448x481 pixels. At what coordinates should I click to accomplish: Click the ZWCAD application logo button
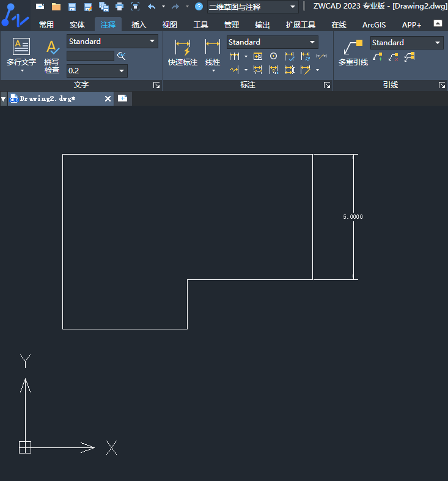[x=15, y=15]
